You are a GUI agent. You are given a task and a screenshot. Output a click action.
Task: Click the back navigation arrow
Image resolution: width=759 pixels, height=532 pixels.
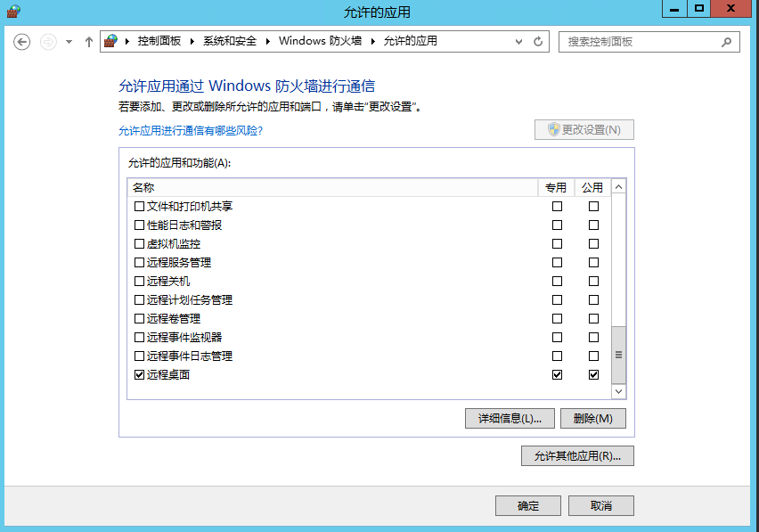click(x=22, y=42)
